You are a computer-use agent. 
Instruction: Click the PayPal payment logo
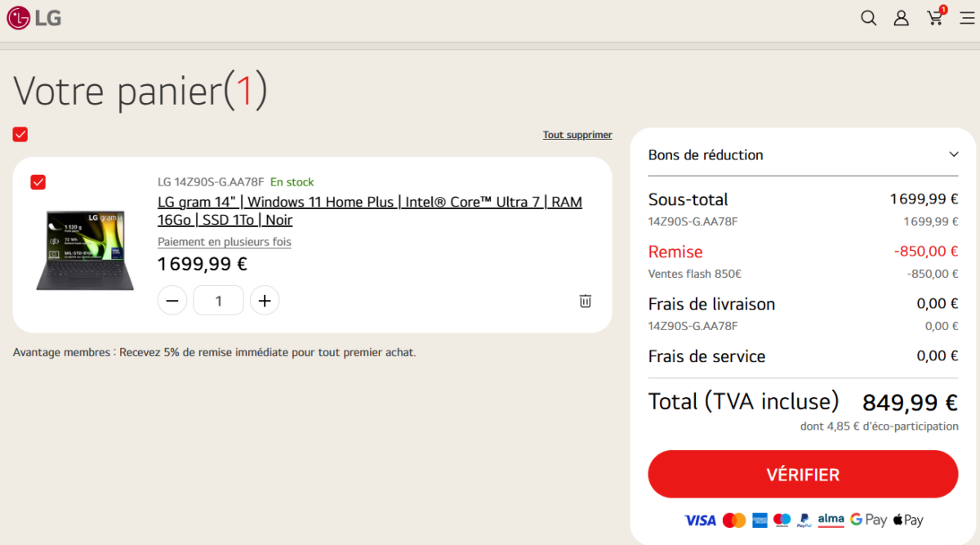tap(804, 520)
